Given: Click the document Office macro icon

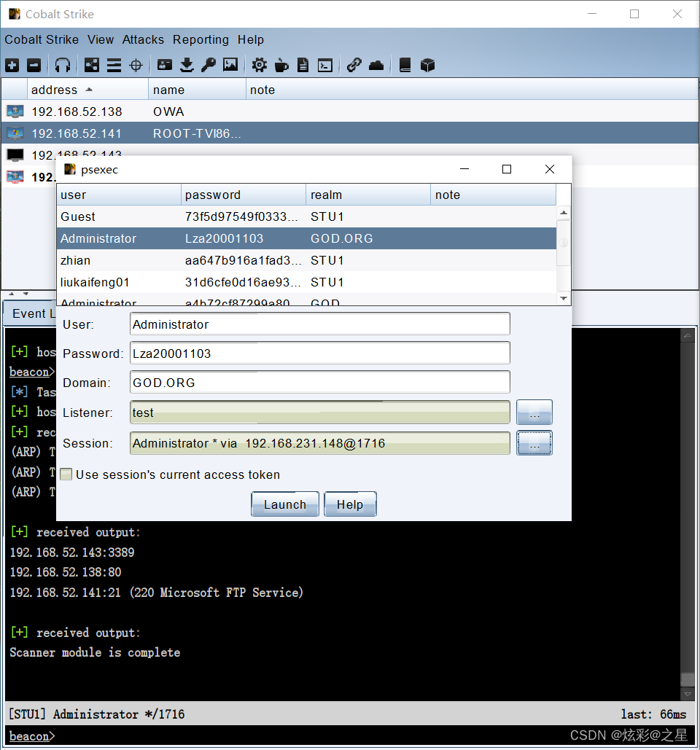Looking at the screenshot, I should pos(303,65).
